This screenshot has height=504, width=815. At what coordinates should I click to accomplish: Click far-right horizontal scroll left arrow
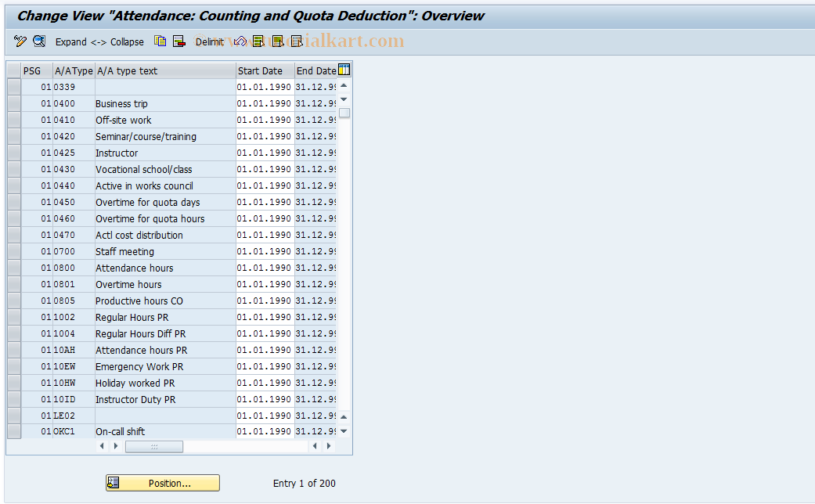click(x=315, y=446)
